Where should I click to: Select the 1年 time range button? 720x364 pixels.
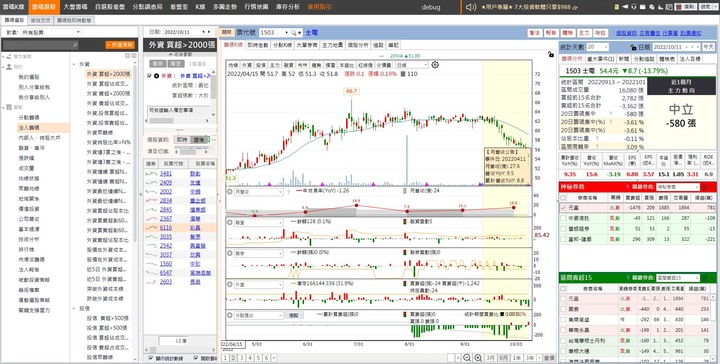pyautogui.click(x=517, y=358)
